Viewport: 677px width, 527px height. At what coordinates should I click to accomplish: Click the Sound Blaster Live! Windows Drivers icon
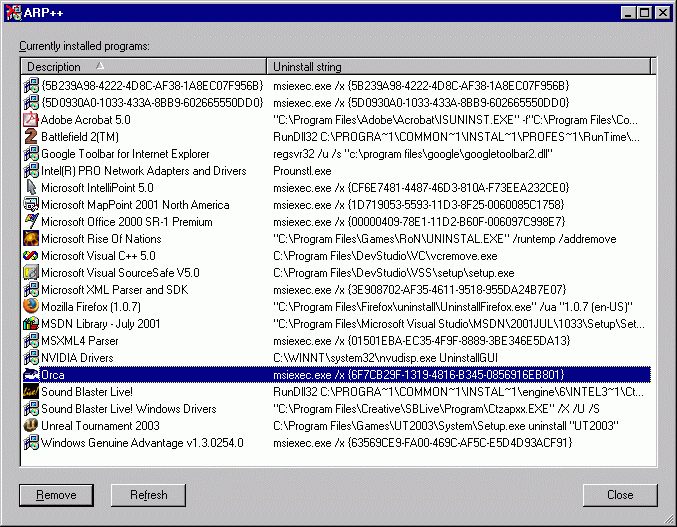31,409
